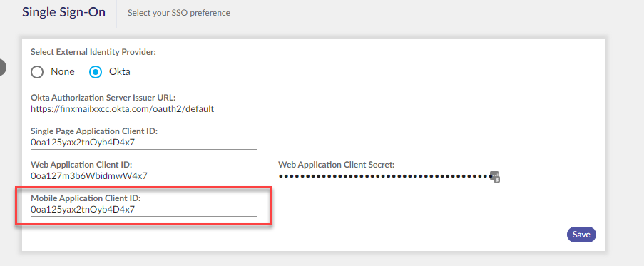Select the Okta identity provider radio button
644x266 pixels.
[96, 72]
